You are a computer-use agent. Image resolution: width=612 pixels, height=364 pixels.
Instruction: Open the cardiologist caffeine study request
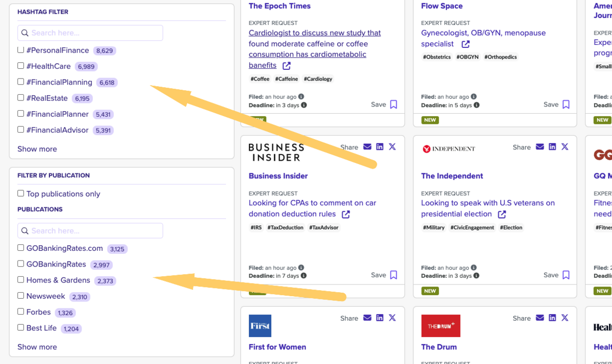315,49
